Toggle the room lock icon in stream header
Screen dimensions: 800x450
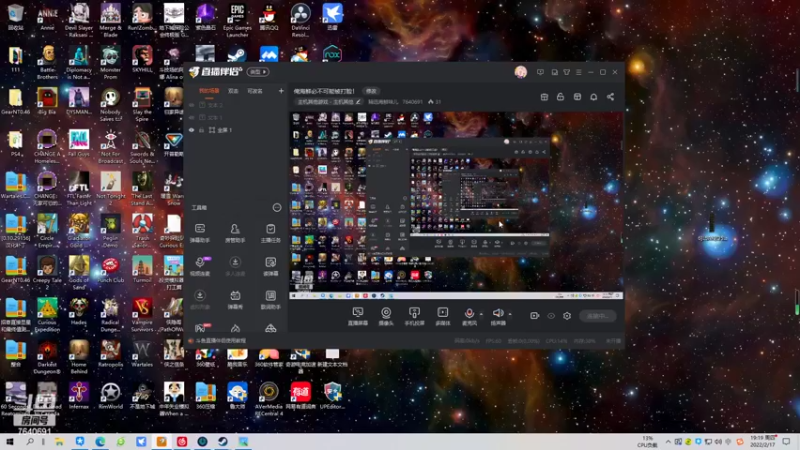[560, 97]
